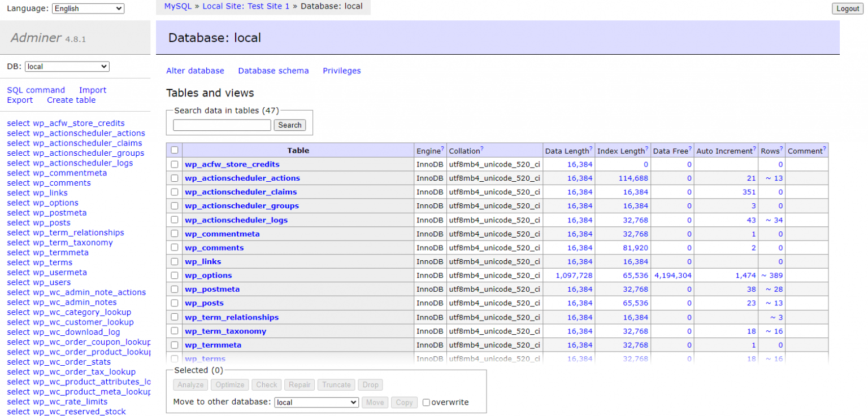This screenshot has width=868, height=416.
Task: Check the wp_acfw_store_credits row checkbox
Action: [175, 164]
